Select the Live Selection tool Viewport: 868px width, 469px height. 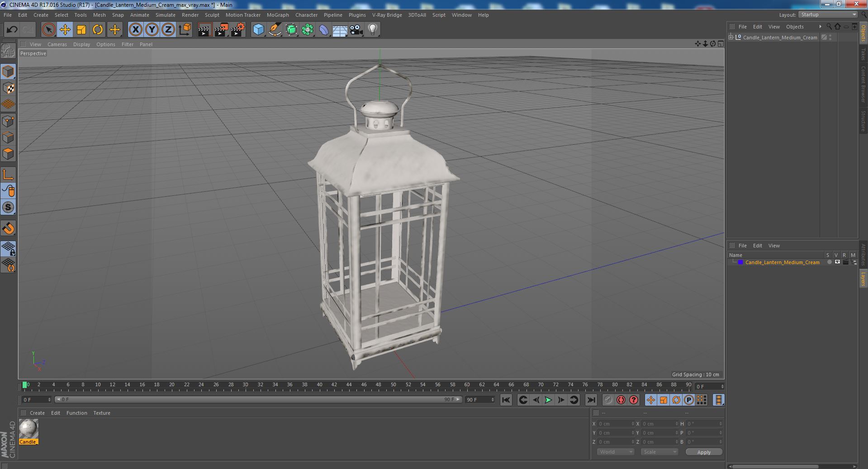pos(48,30)
